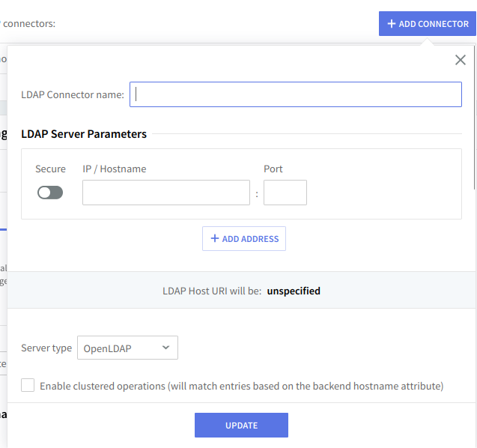
Task: Open the Server type dropdown
Action: [x=127, y=348]
